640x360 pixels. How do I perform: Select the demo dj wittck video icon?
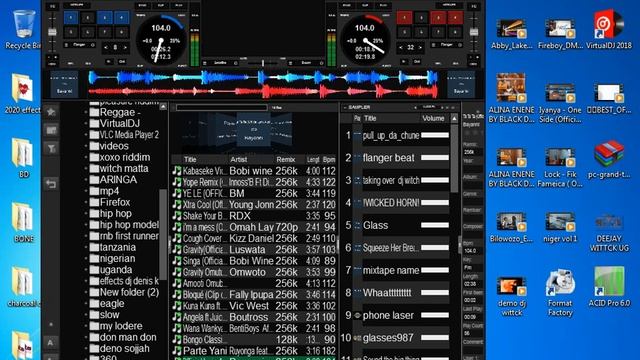click(x=511, y=296)
